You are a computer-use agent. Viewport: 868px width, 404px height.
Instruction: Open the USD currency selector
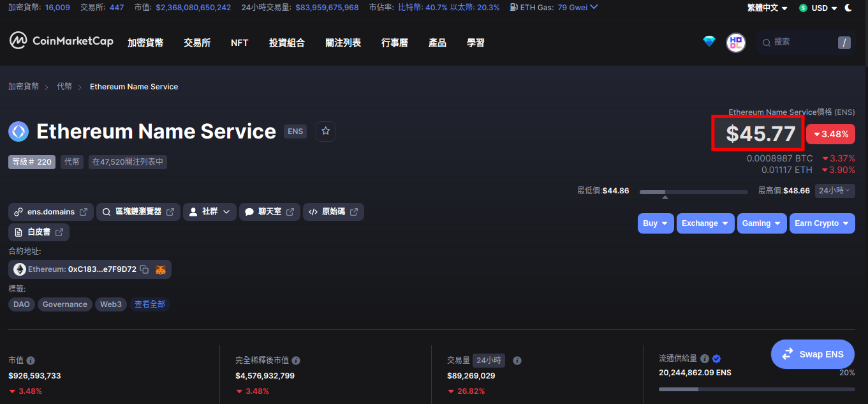pos(818,8)
